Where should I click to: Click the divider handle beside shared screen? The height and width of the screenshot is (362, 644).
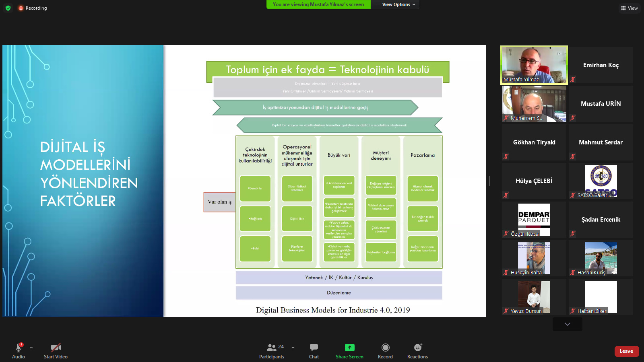point(489,181)
